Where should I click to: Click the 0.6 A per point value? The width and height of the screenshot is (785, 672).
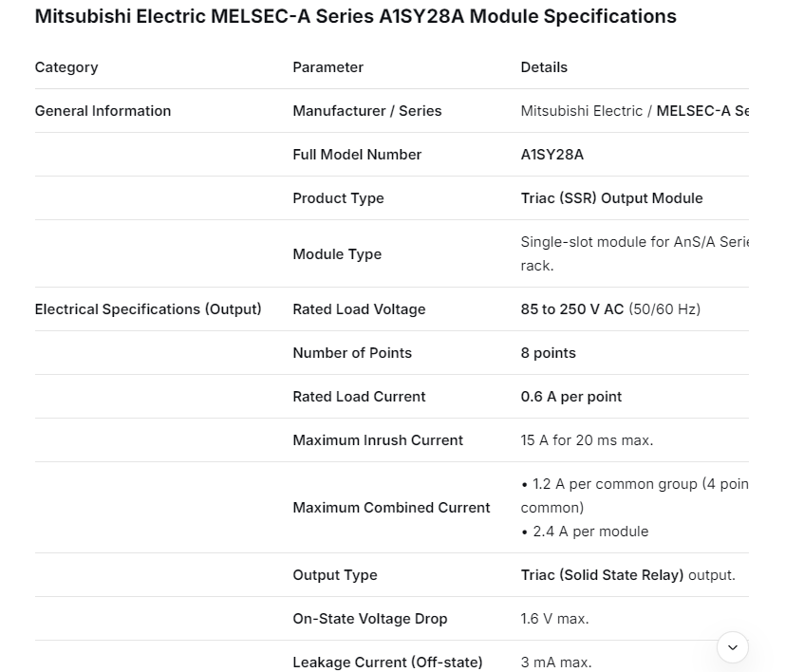click(x=570, y=397)
